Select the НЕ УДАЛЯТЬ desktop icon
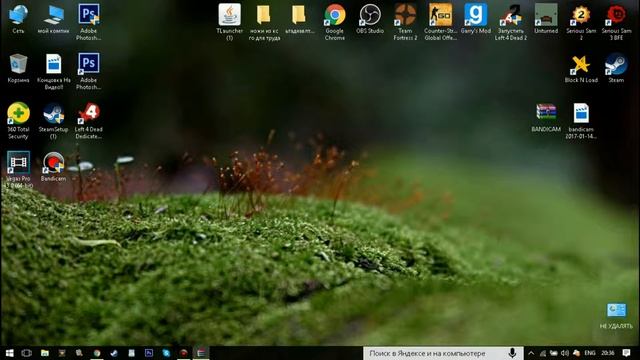The height and width of the screenshot is (360, 640). (x=616, y=316)
